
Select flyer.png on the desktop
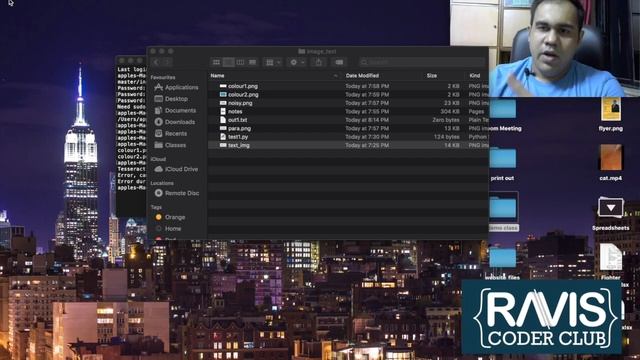point(611,109)
